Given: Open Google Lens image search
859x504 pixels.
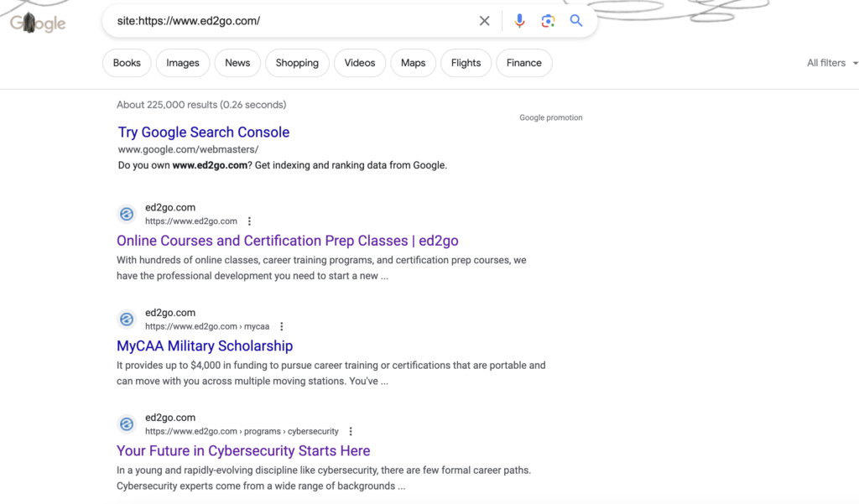Looking at the screenshot, I should [x=548, y=21].
